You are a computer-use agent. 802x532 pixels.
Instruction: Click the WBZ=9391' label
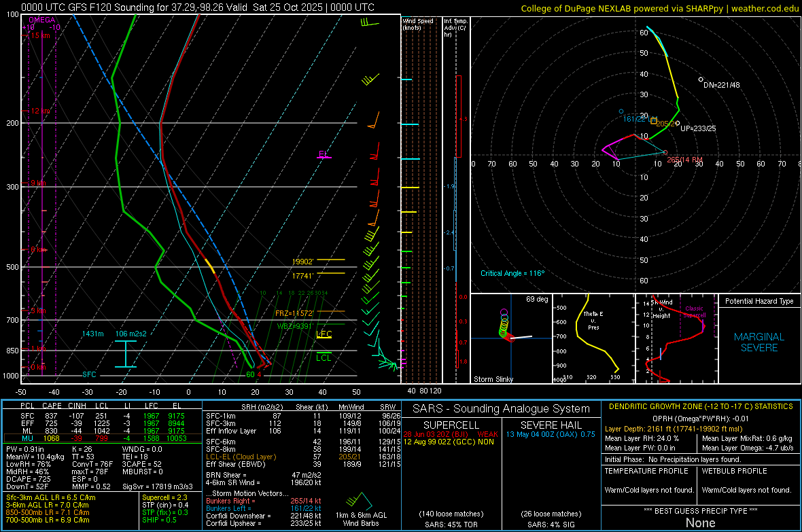pos(295,326)
